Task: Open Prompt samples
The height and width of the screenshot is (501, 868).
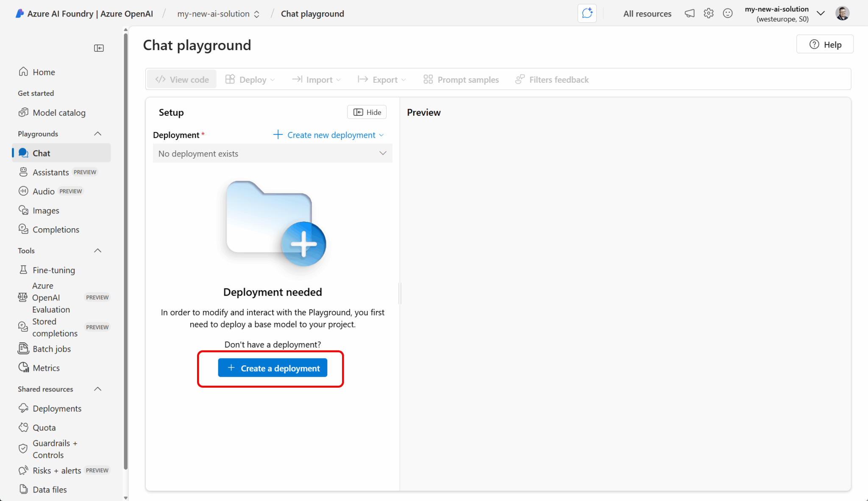Action: point(461,79)
